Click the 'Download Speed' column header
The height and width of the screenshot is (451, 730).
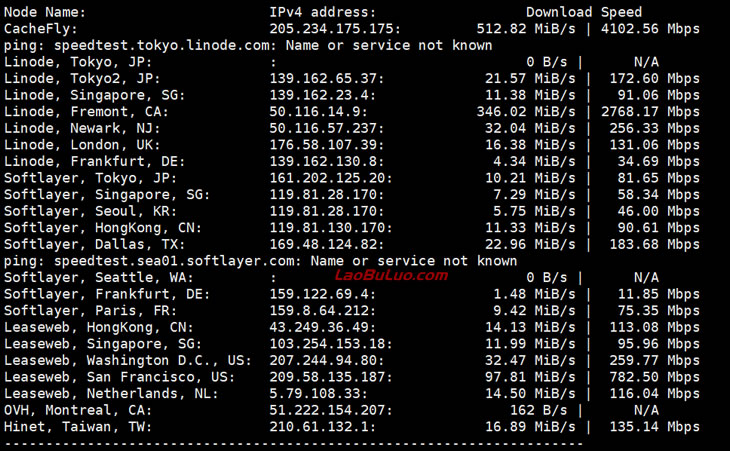point(584,12)
